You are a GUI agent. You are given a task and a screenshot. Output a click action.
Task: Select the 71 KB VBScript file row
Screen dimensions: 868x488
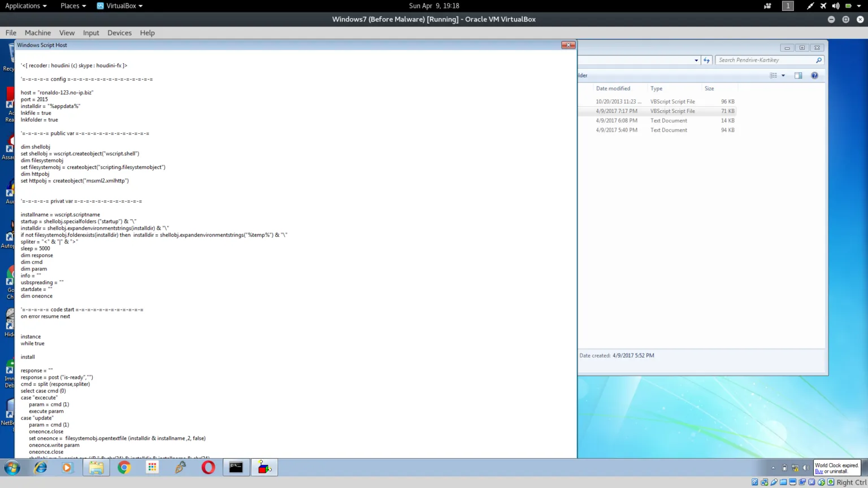pyautogui.click(x=657, y=111)
